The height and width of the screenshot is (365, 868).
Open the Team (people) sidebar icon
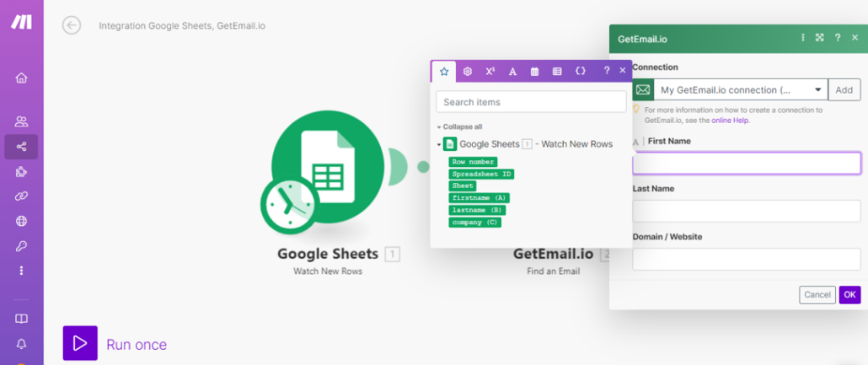(x=21, y=121)
